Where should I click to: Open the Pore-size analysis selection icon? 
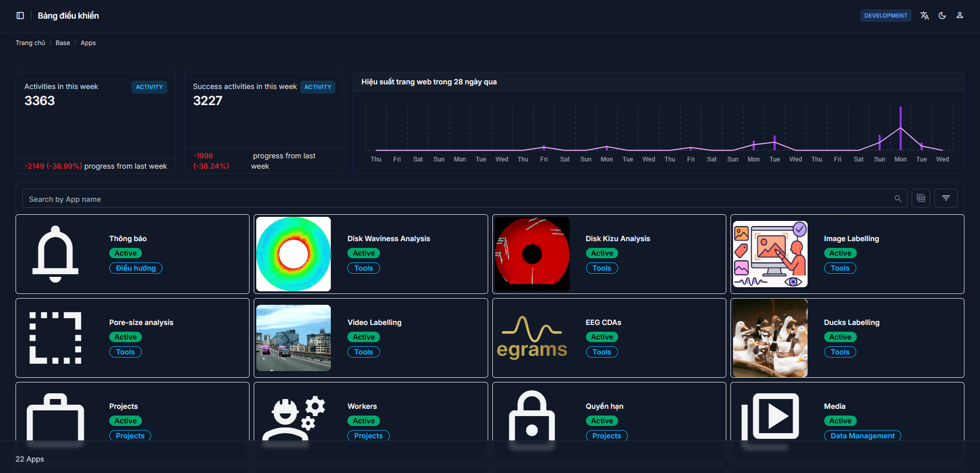click(55, 338)
